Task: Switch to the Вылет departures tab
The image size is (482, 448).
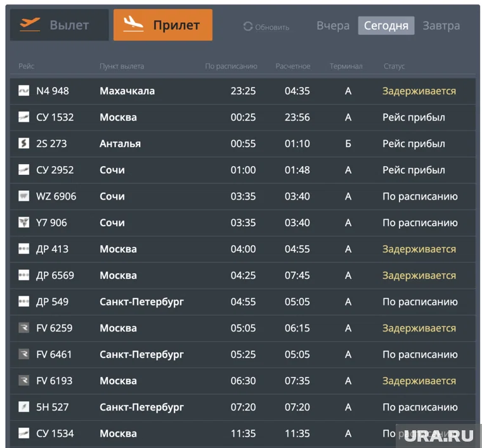Action: pyautogui.click(x=59, y=25)
